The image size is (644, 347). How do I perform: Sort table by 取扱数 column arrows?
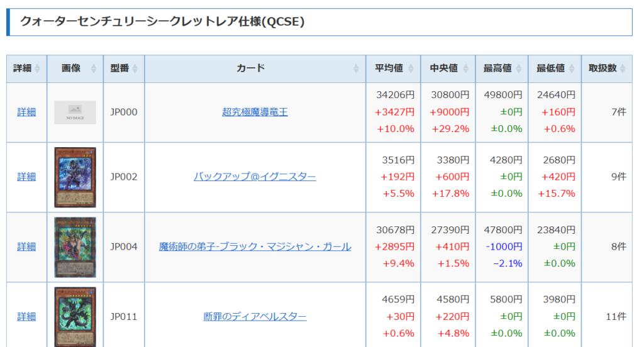click(623, 69)
